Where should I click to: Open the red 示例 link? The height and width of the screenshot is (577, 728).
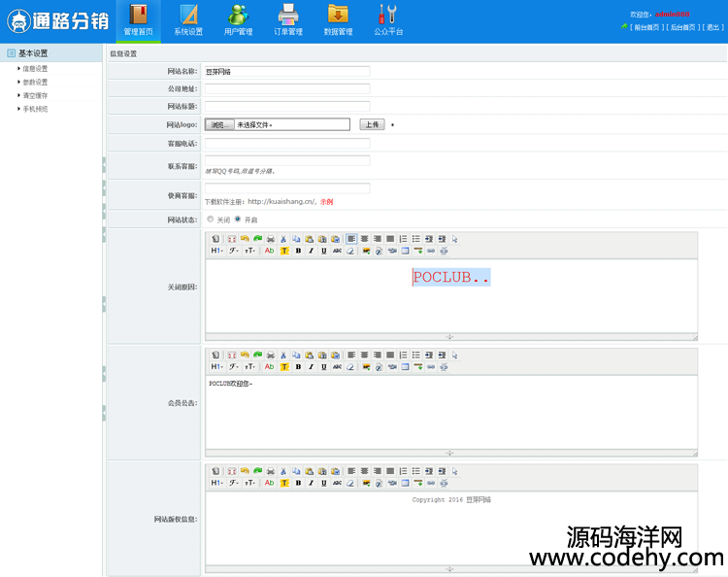(326, 202)
